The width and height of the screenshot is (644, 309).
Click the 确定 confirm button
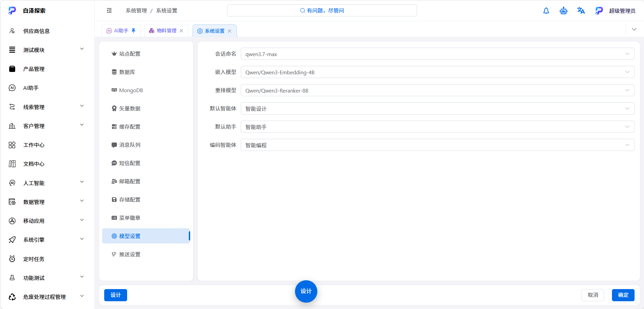pos(623,295)
